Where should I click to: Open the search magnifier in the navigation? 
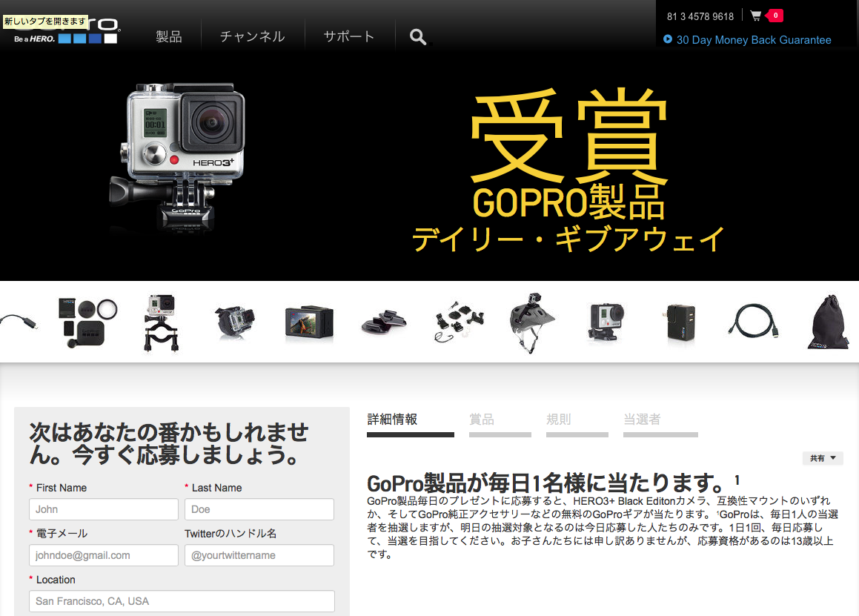[x=417, y=37]
